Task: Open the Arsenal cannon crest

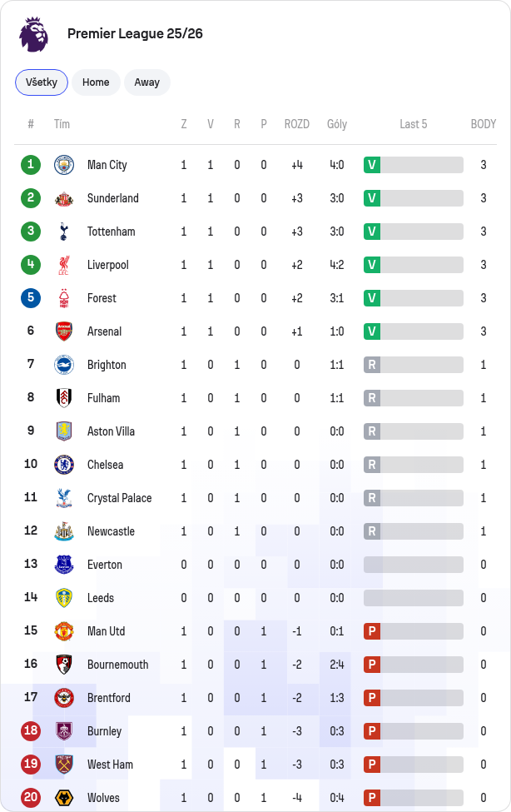Action: pyautogui.click(x=64, y=331)
